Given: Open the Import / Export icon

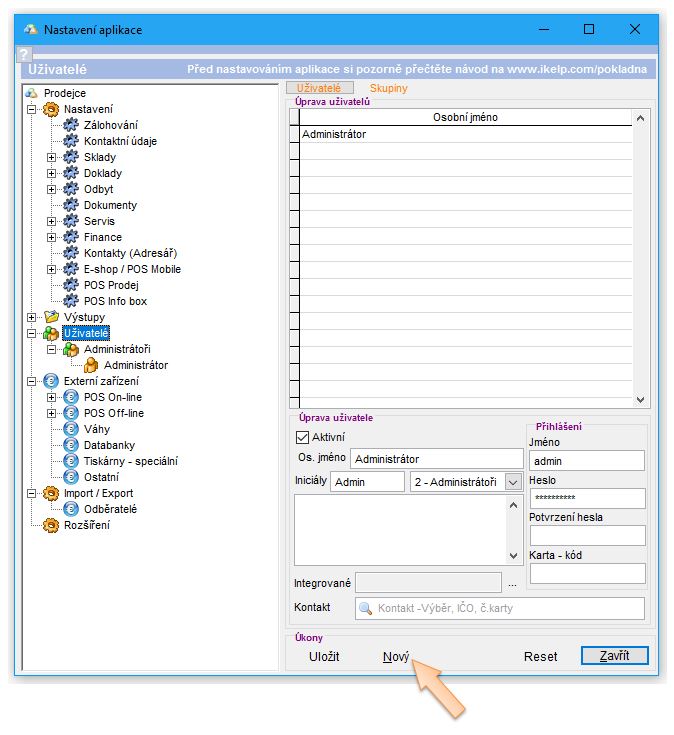Looking at the screenshot, I should coord(52,493).
